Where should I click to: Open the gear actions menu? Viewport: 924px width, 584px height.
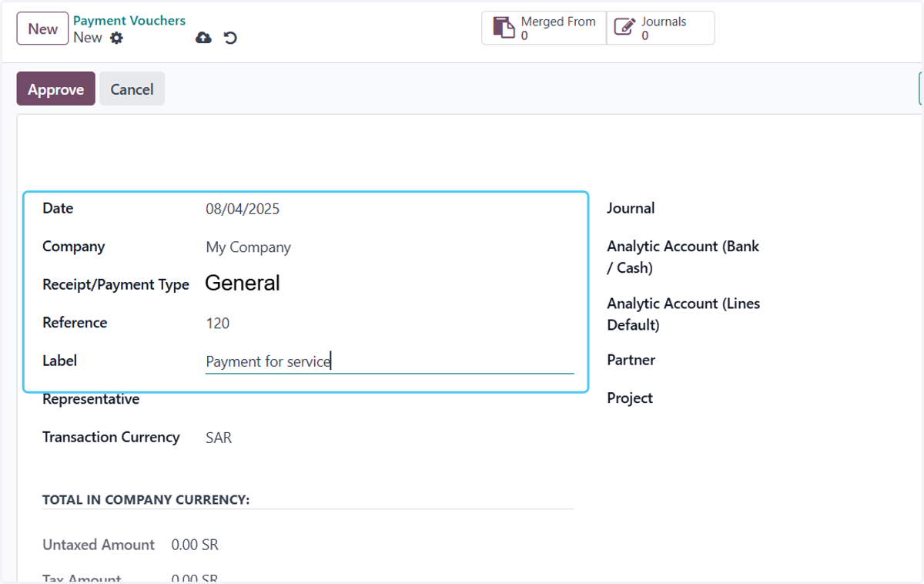pyautogui.click(x=116, y=38)
